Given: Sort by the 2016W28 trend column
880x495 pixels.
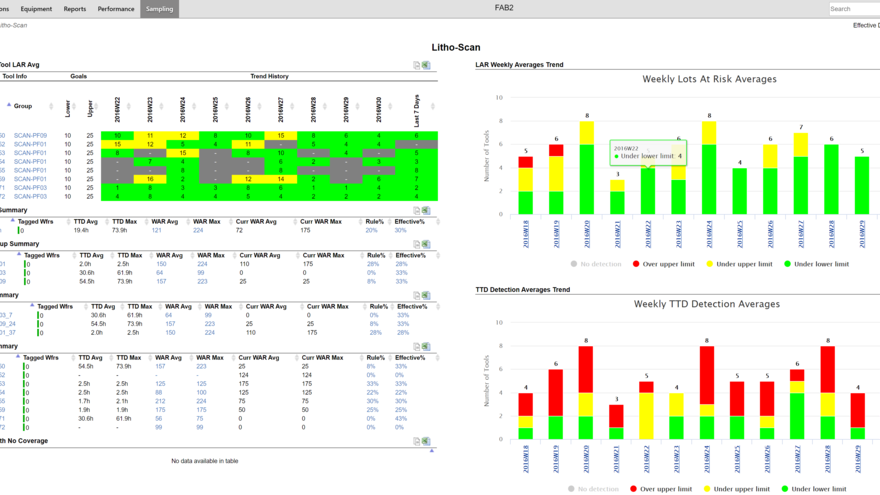Looking at the screenshot, I should (313, 109).
